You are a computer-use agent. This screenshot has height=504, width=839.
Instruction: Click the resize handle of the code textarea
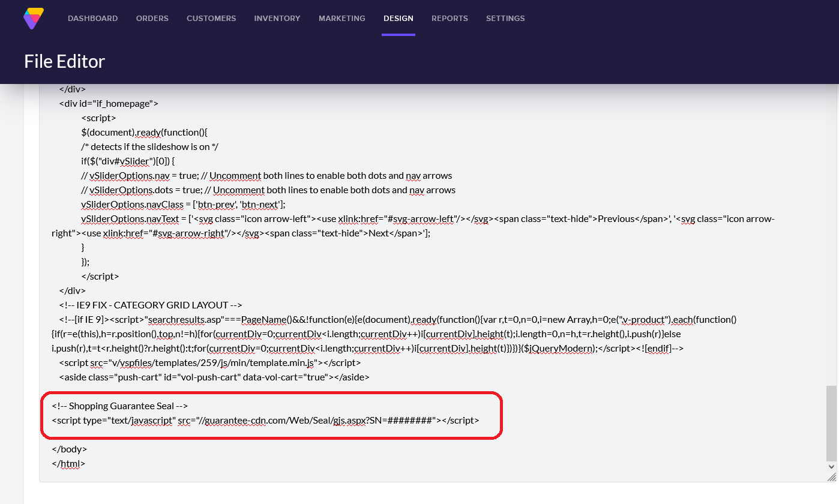tap(831, 476)
